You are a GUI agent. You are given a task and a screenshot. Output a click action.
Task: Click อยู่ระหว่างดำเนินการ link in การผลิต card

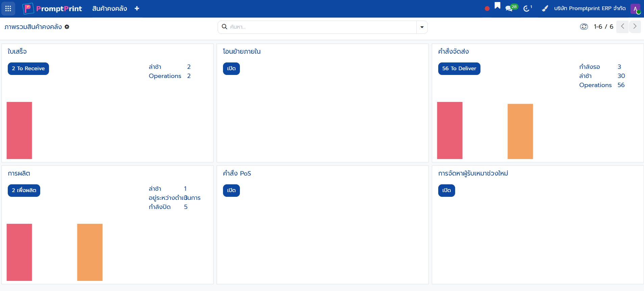174,198
